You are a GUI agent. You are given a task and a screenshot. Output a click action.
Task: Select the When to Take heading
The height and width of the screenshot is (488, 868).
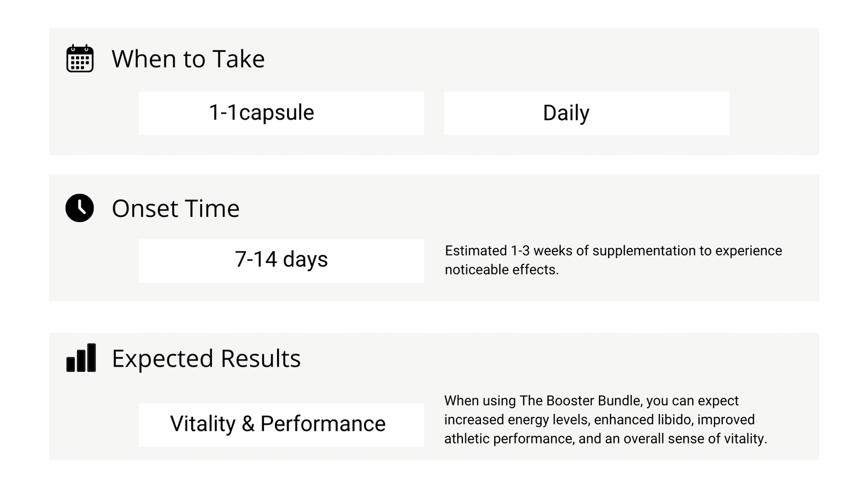point(188,59)
